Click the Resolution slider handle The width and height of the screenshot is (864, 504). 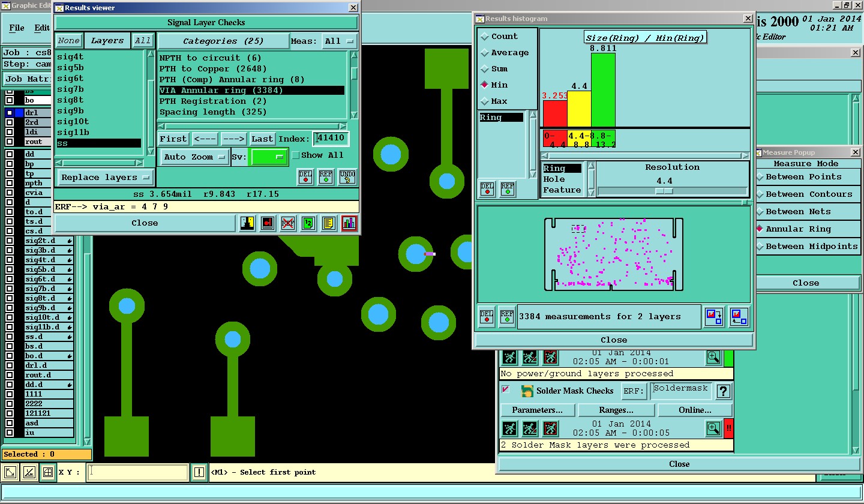click(664, 191)
